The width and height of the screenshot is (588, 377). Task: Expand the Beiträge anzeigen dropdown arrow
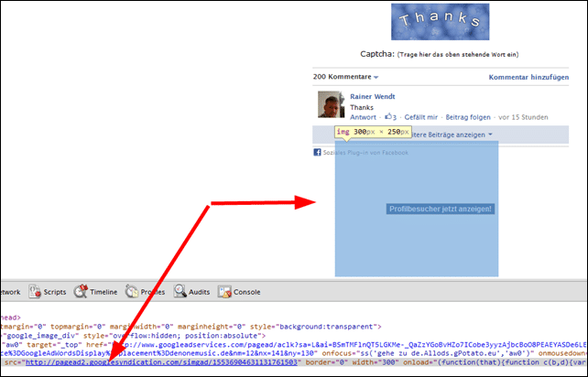pyautogui.click(x=490, y=135)
